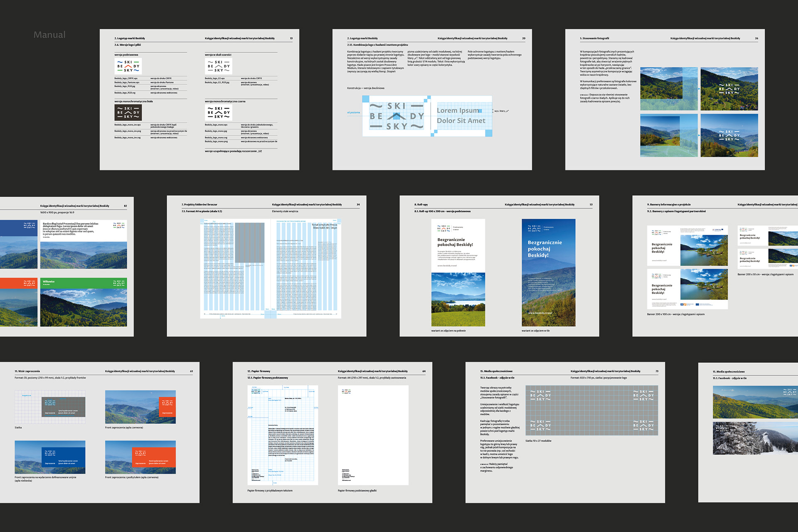Open the "9. Bannery informacyjne o projekcie" spread

pyautogui.click(x=715, y=266)
